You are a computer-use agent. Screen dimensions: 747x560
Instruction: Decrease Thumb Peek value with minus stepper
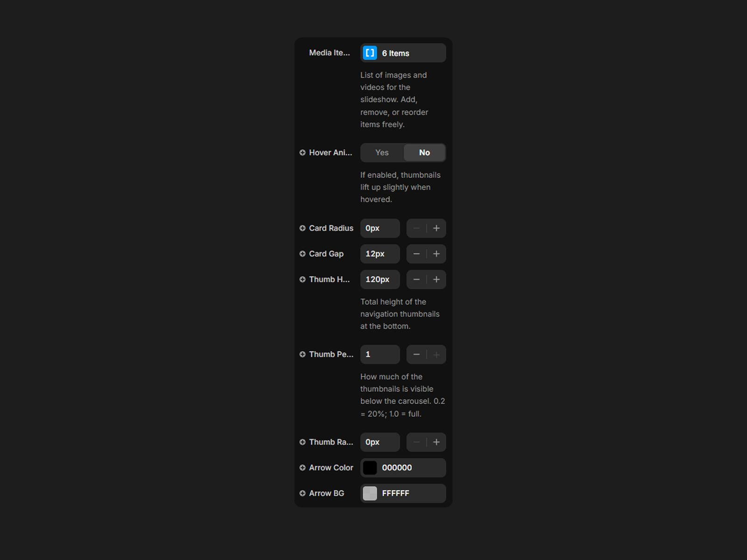click(416, 354)
